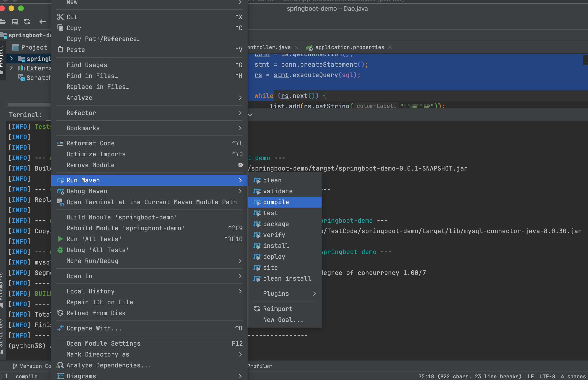Click the Cut scissors icon
Viewport: 588px width, 380px height.
[x=60, y=17]
